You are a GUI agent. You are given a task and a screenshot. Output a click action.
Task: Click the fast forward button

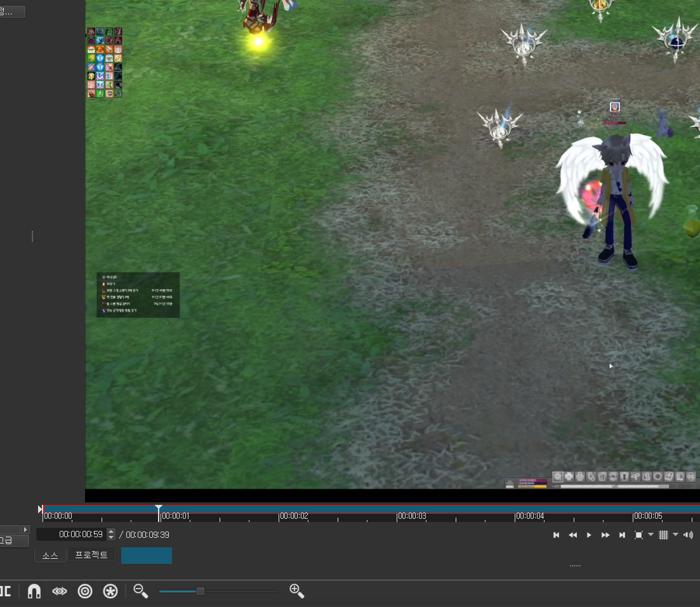point(605,535)
